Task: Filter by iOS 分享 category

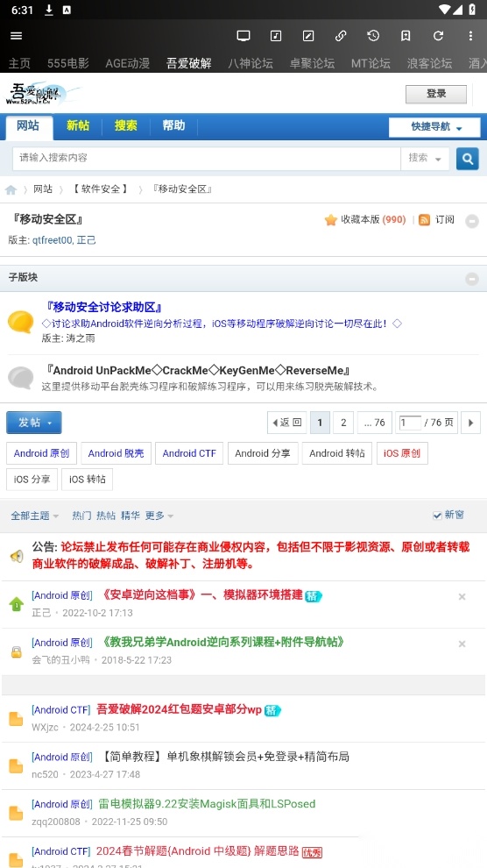Action: [x=32, y=480]
